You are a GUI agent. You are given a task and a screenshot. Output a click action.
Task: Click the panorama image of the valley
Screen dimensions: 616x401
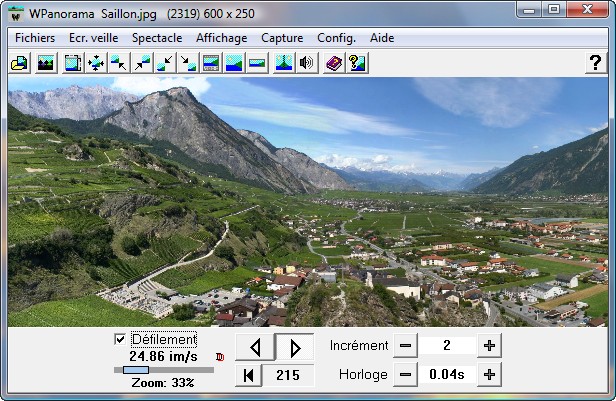point(308,202)
